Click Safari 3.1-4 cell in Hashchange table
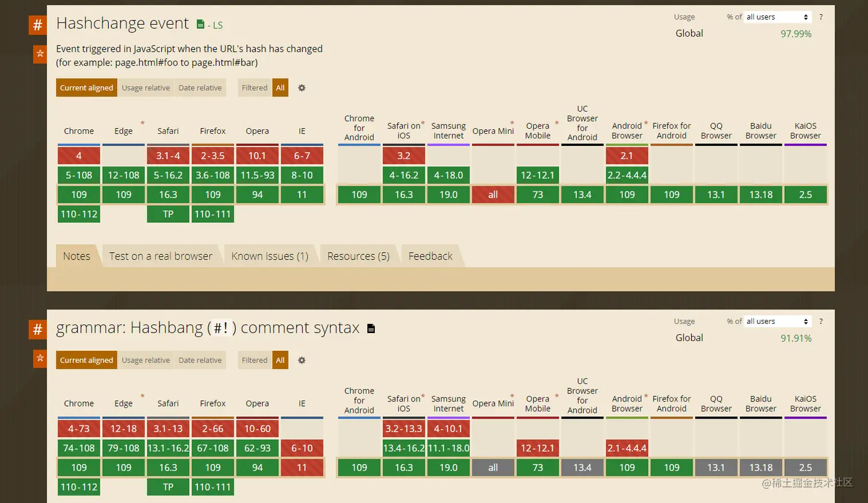This screenshot has height=503, width=868. (168, 156)
